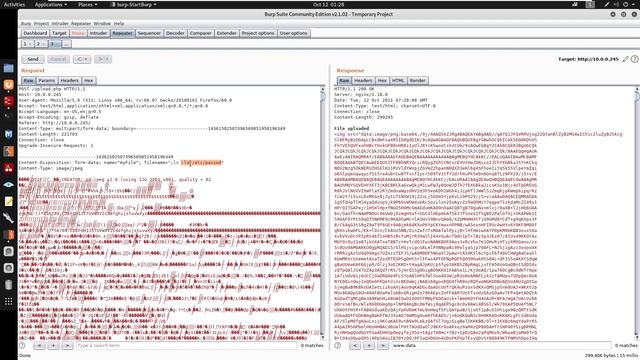Switch to the Extender tab
Screen dimensions: 640x360
click(x=227, y=33)
